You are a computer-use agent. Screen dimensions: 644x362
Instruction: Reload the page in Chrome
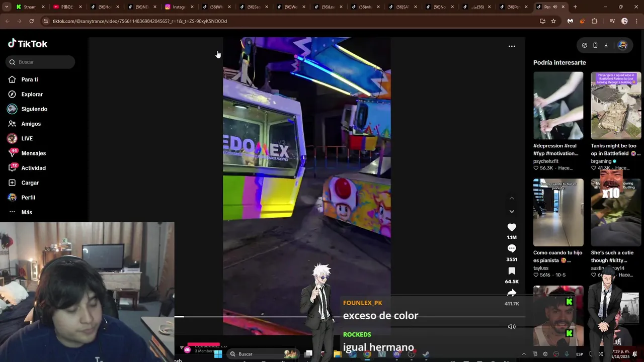pyautogui.click(x=31, y=21)
